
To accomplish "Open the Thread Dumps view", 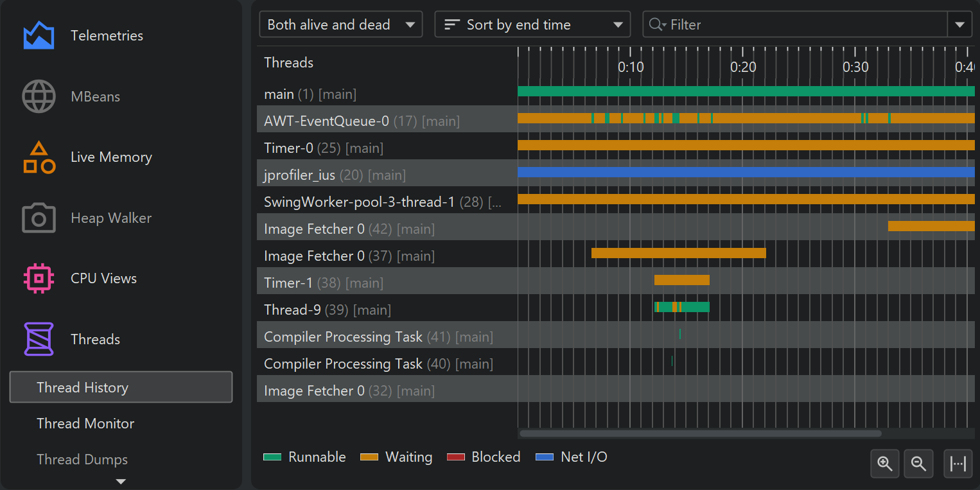I will [82, 459].
